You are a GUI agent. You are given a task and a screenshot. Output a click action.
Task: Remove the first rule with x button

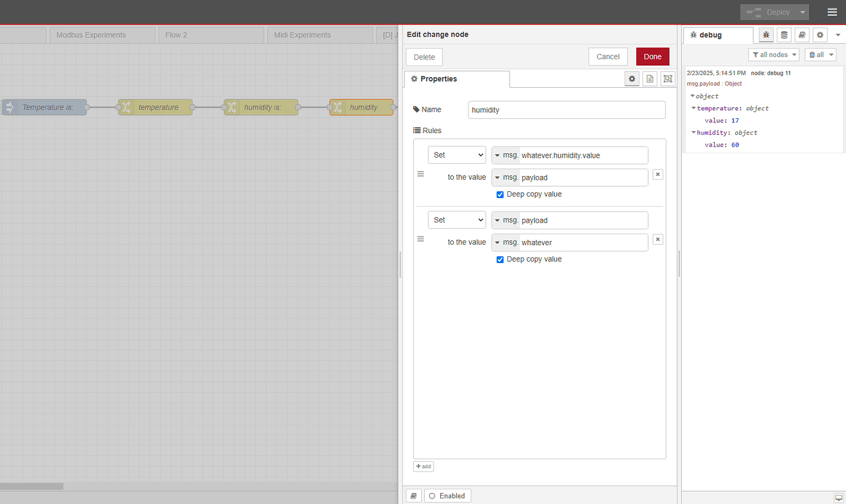(x=658, y=174)
